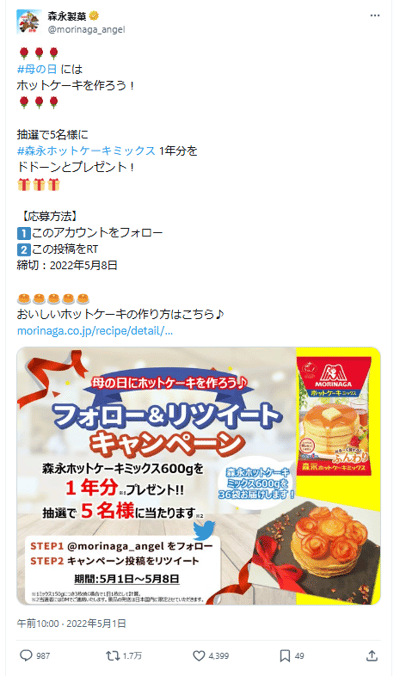
Task: Like the post with the heart icon
Action: pyautogui.click(x=198, y=656)
